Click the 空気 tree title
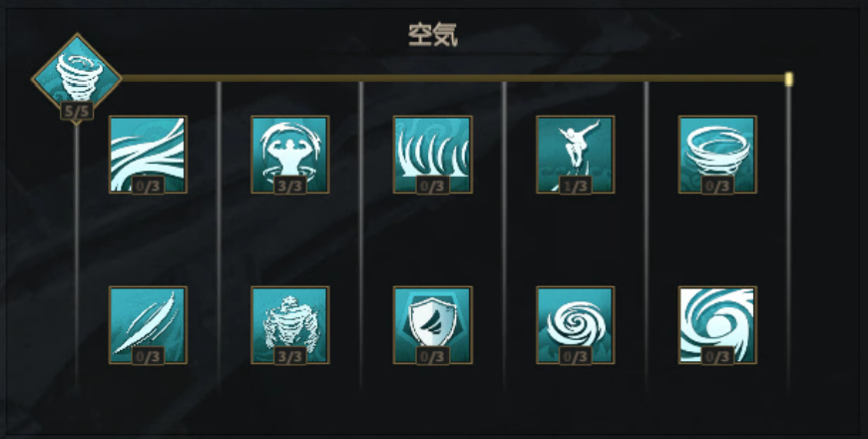 point(433,36)
